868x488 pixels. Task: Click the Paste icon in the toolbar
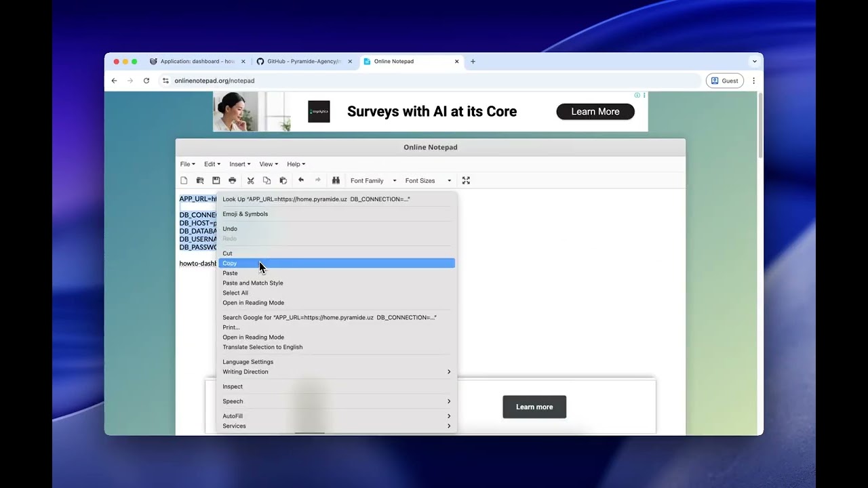pos(283,180)
